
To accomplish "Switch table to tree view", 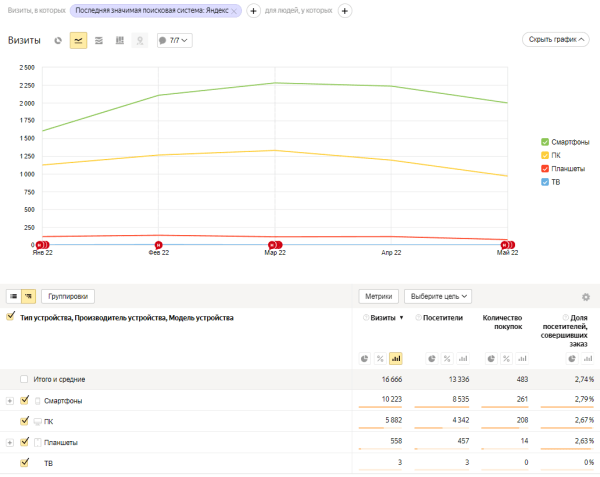I will [x=29, y=296].
